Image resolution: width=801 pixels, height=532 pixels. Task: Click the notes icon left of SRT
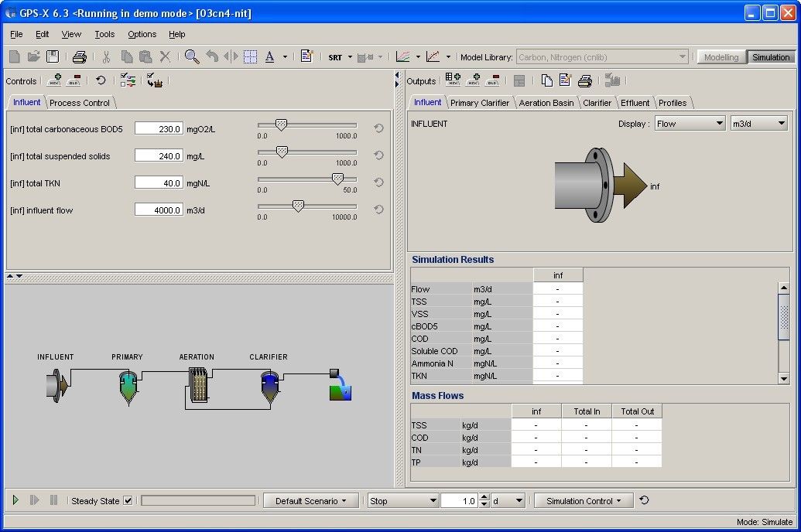coord(306,56)
